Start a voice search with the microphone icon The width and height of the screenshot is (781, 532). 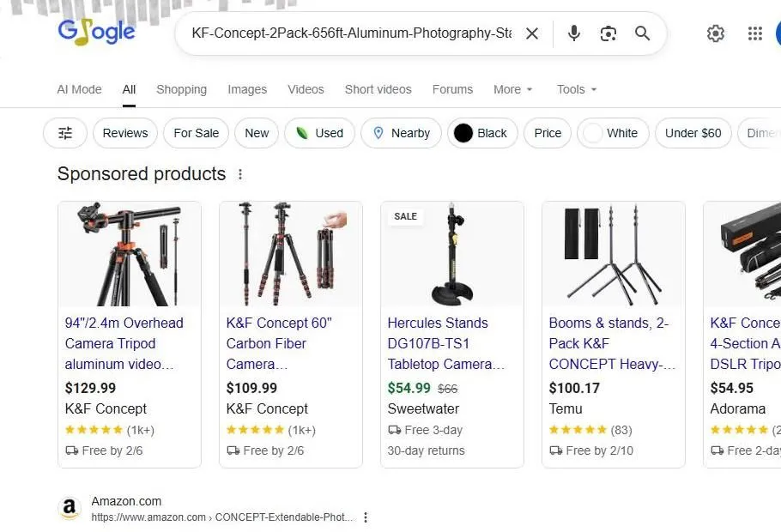pyautogui.click(x=572, y=33)
